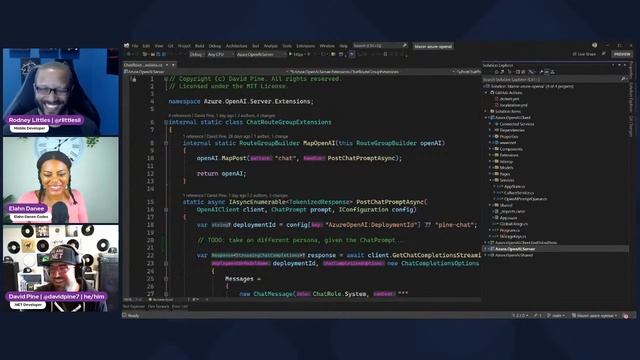
Task: Open the StorageKeys.cs file
Action: click(512, 236)
